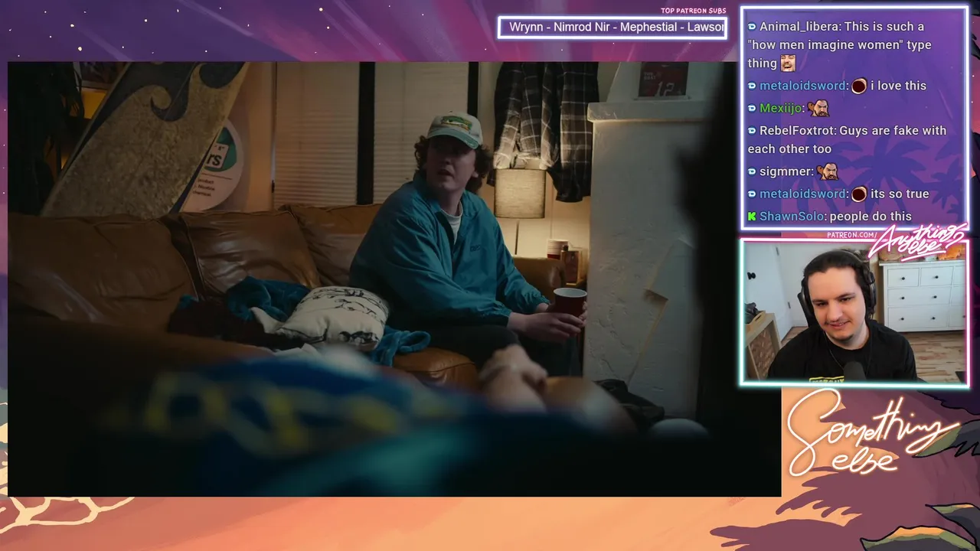This screenshot has width=980, height=551.
Task: Click the bearded man emote in sigmmer's message
Action: [828, 171]
